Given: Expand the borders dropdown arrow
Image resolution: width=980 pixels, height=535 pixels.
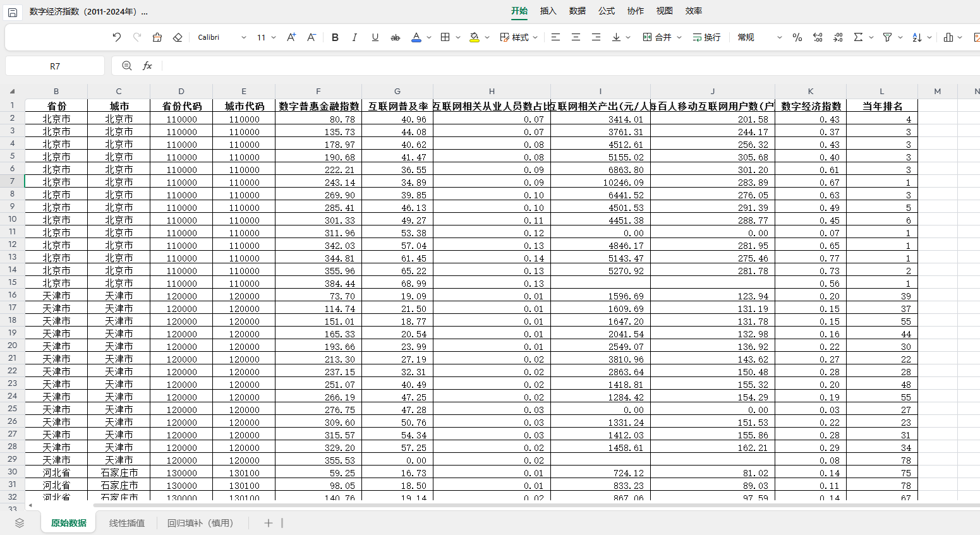Looking at the screenshot, I should [458, 37].
